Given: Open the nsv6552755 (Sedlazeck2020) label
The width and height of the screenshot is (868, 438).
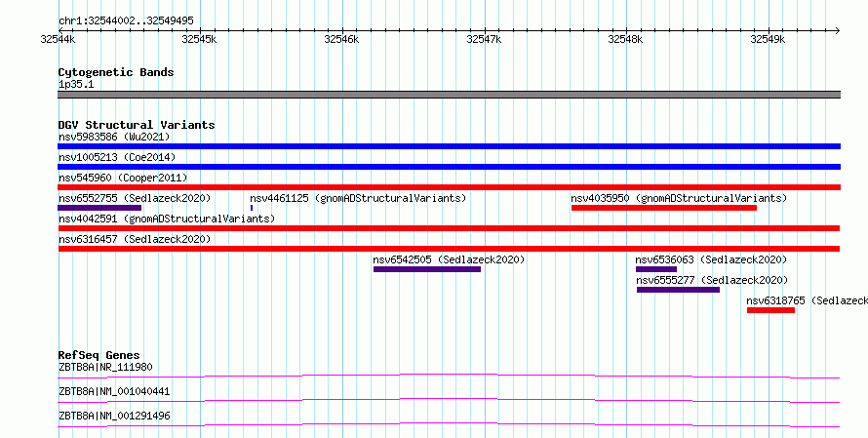Looking at the screenshot, I should [x=135, y=198].
